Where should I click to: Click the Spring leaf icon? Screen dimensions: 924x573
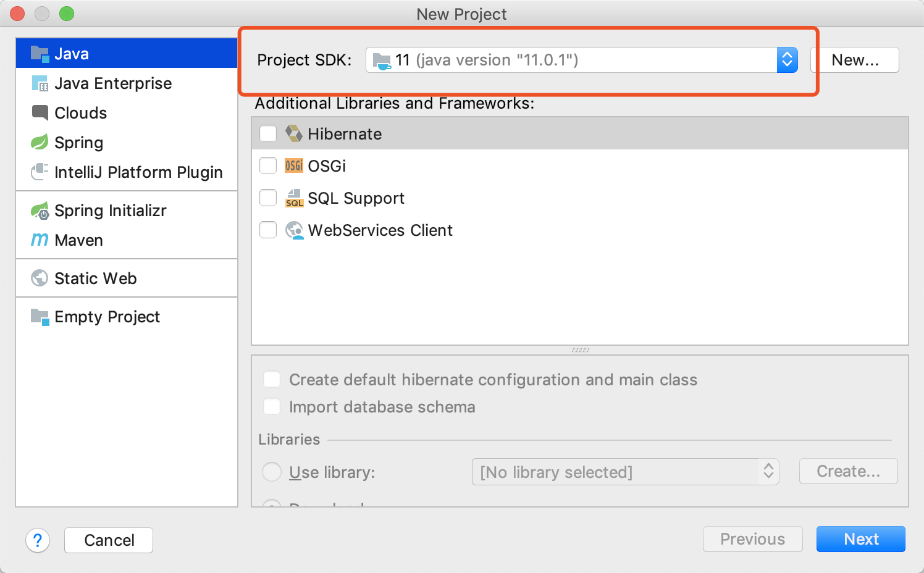point(40,143)
